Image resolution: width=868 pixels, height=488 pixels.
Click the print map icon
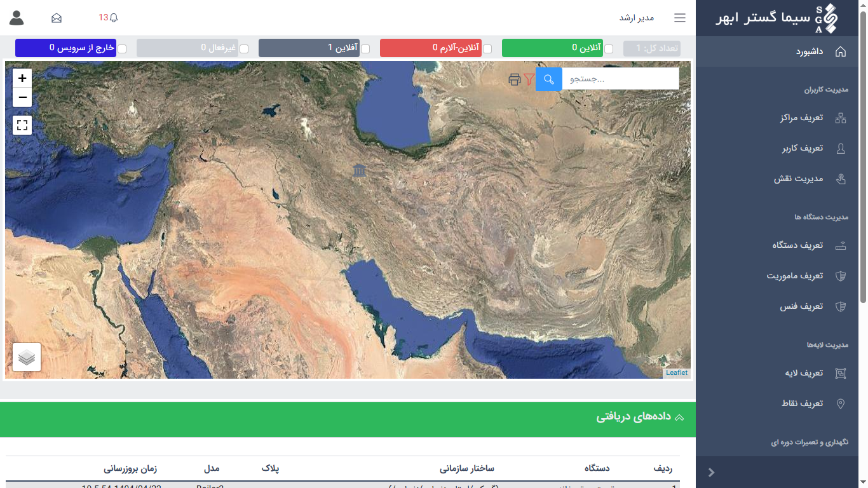click(x=515, y=79)
